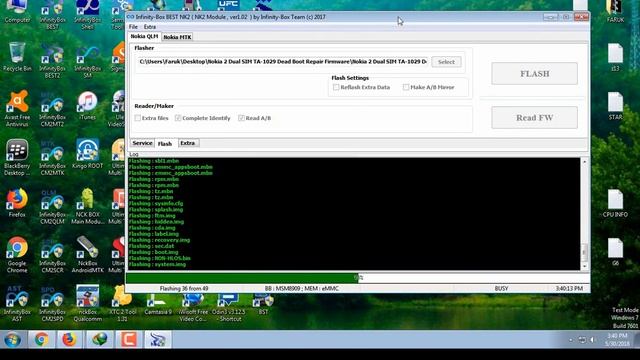Open the InfinityBox CM2SCR desktop shortcut
Screen dimensions: 640x360
coord(52,256)
